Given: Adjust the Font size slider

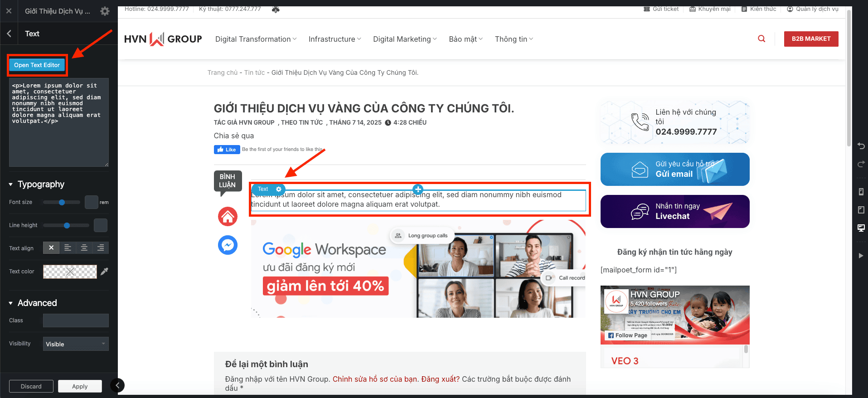Looking at the screenshot, I should 62,202.
